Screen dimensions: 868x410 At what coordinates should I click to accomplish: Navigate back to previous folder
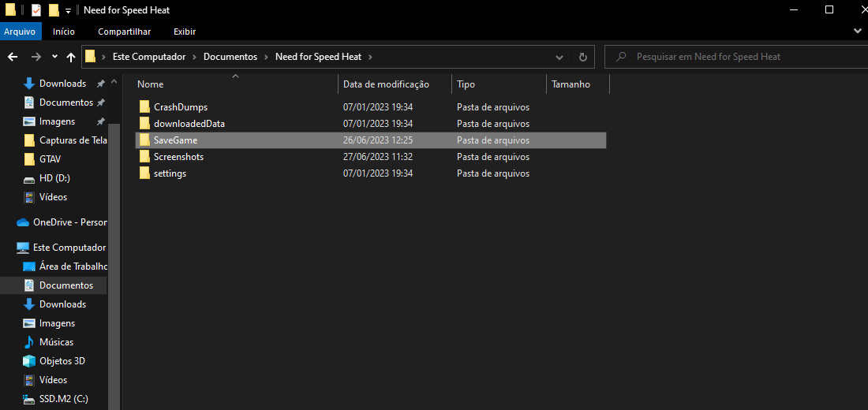point(13,57)
